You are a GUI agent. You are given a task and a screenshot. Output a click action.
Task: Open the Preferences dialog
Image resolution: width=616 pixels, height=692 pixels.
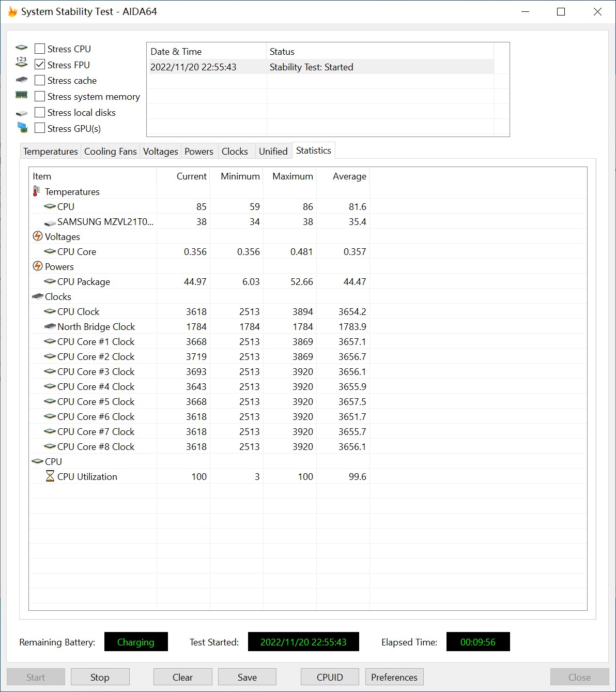pos(394,677)
